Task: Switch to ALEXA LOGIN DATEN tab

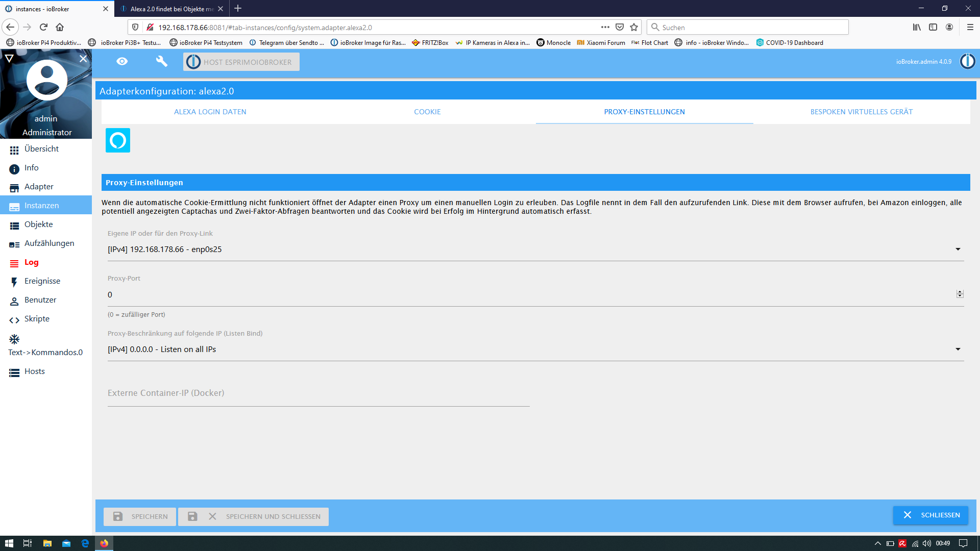Action: [210, 112]
